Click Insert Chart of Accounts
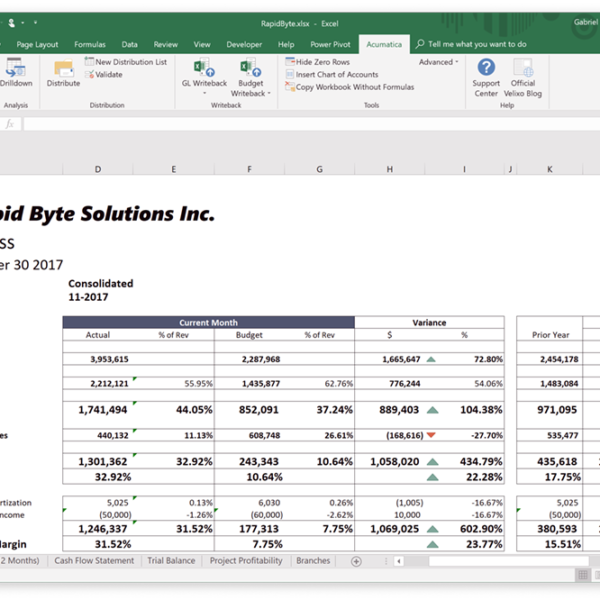This screenshot has width=600, height=600. [332, 74]
